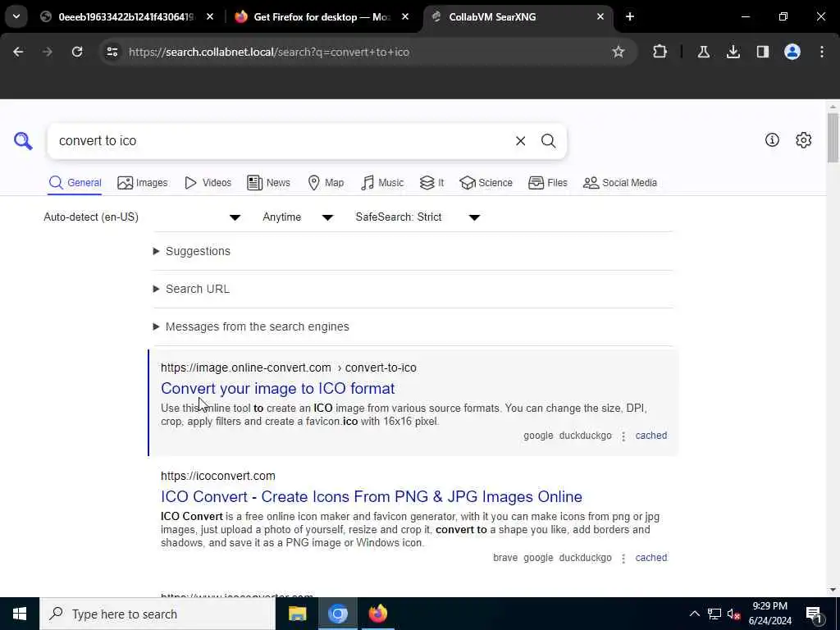Click the browser address bar URL
Viewport: 840px width, 630px height.
tap(269, 52)
